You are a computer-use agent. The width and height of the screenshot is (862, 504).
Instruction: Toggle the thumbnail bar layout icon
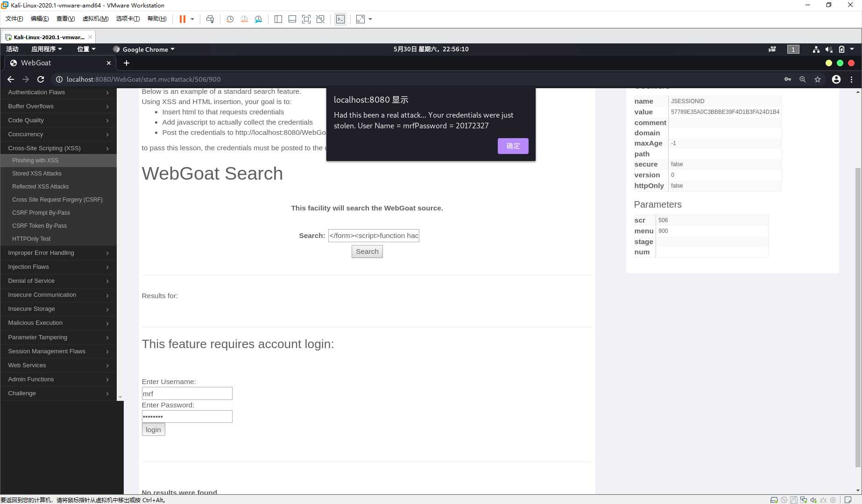pos(292,19)
